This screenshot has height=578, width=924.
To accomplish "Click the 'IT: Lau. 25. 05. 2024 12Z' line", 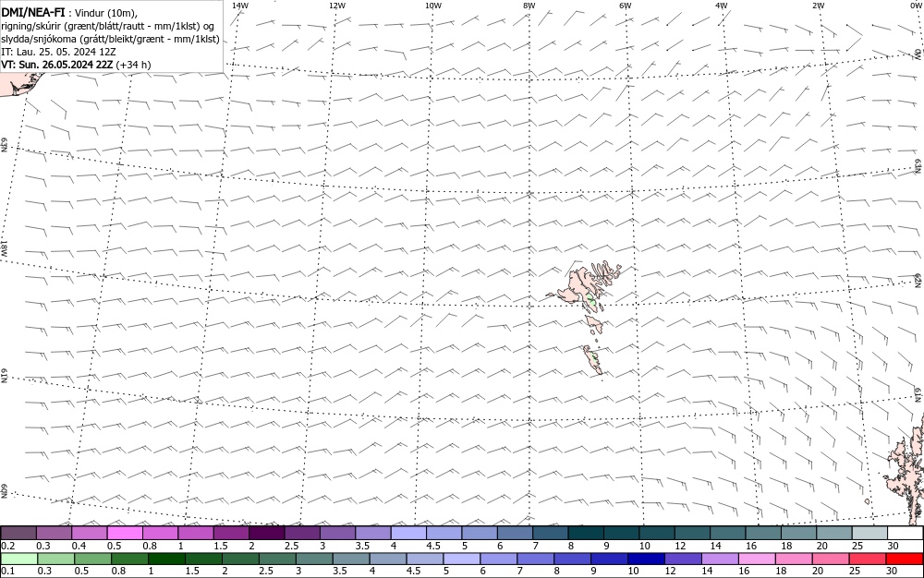I will 58,52.
